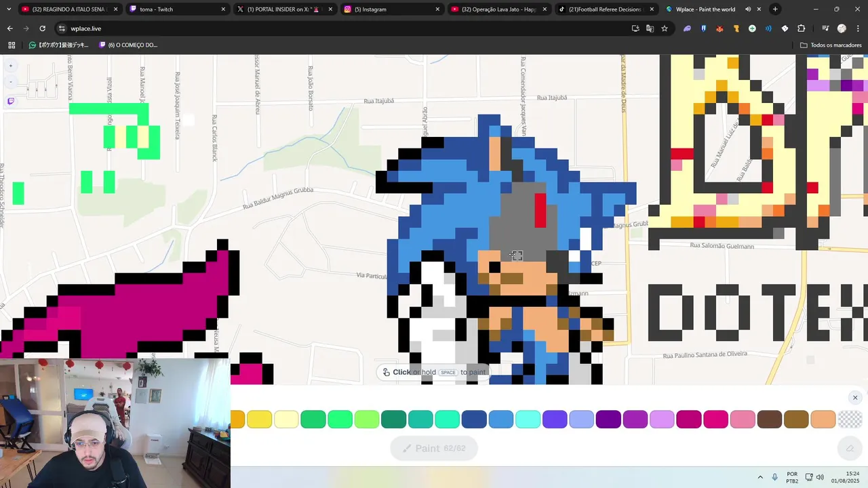Switch to REAGINDO A ITALO SENA tab
The height and width of the screenshot is (488, 868).
[x=70, y=9]
